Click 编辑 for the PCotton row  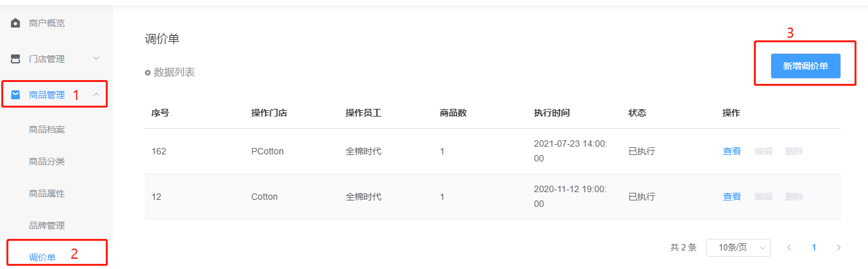tap(763, 151)
